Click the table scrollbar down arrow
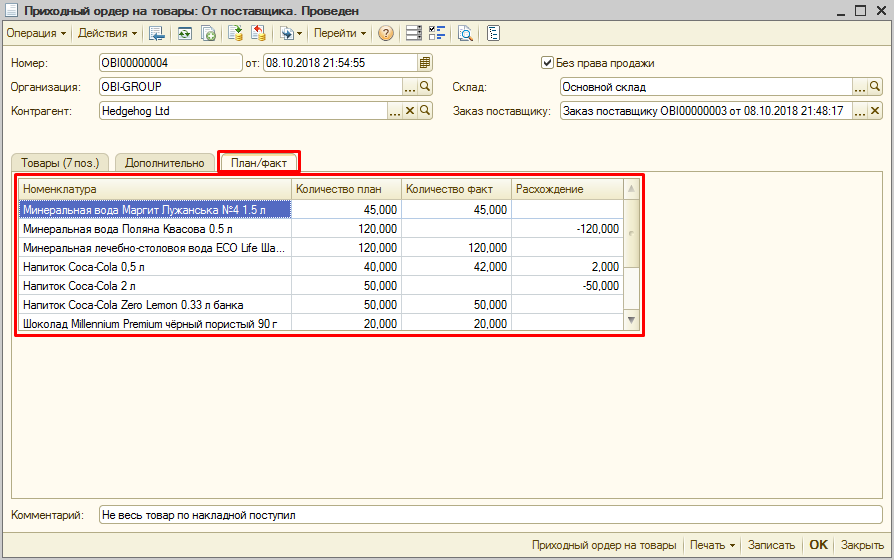Viewport: 894px width, 560px height. point(631,320)
